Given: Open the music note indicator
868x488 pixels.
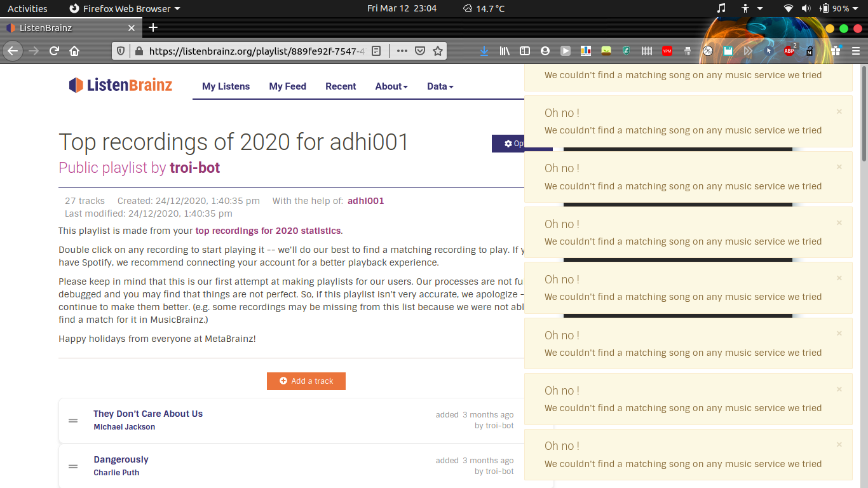Looking at the screenshot, I should point(721,8).
